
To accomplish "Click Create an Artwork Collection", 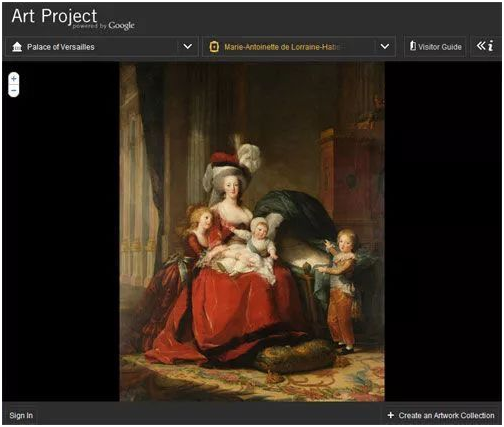I will [x=446, y=415].
